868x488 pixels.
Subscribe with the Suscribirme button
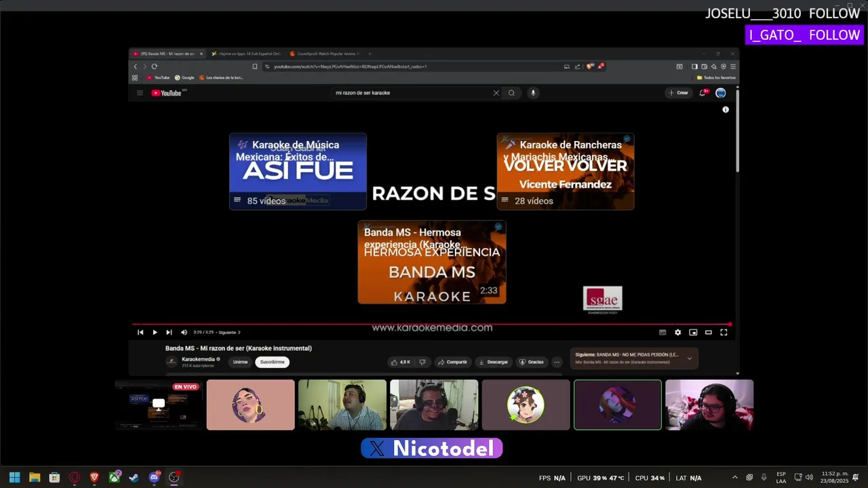pyautogui.click(x=273, y=362)
